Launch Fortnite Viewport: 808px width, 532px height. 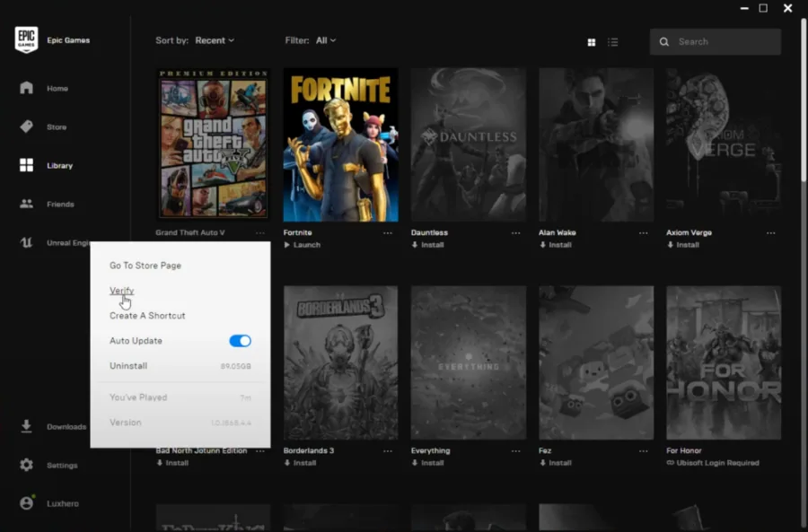point(302,245)
